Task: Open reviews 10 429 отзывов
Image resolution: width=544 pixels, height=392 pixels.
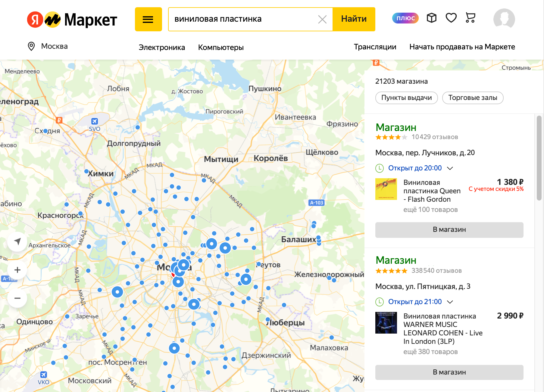Action: (435, 137)
